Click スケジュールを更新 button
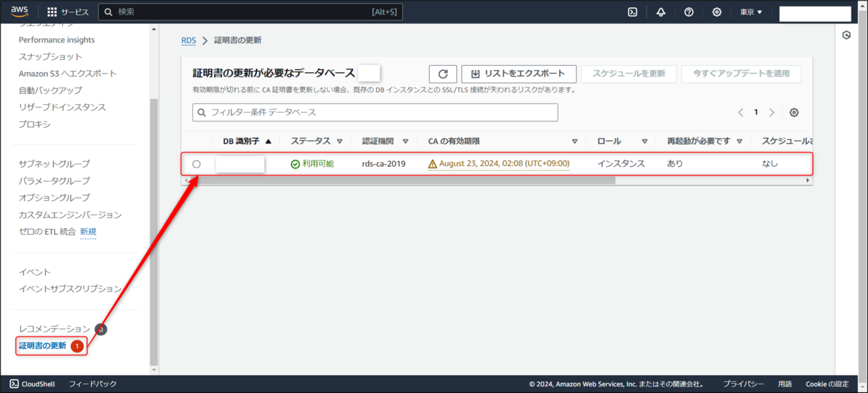This screenshot has height=393, width=868. (x=629, y=74)
